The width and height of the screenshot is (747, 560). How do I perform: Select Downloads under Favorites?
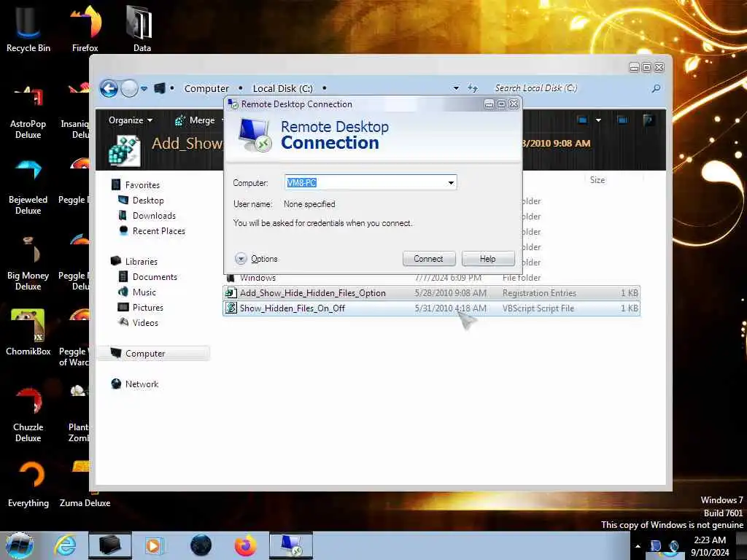coord(147,216)
